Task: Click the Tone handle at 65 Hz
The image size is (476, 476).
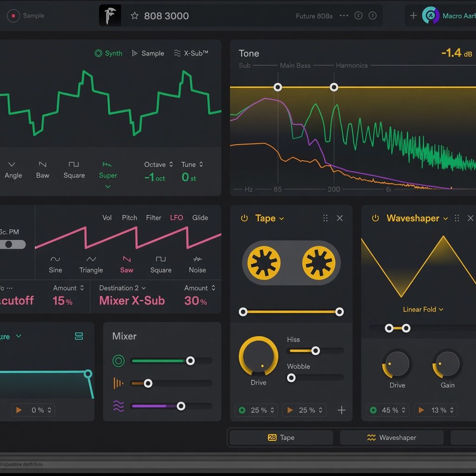Action: (x=278, y=87)
